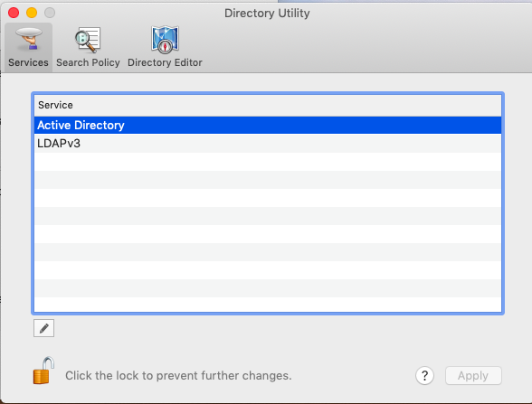Viewport: 532px width, 404px height.
Task: Click the red close window button
Action: (x=14, y=13)
